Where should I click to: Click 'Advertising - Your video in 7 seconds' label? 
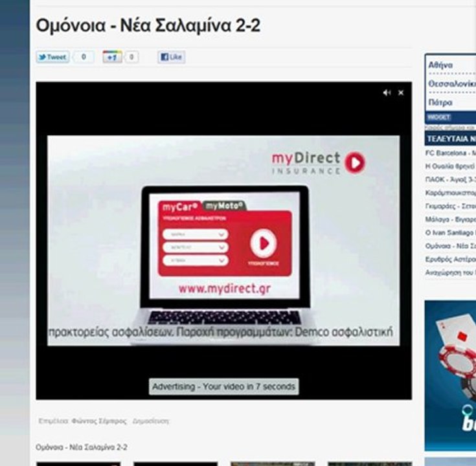tap(223, 386)
